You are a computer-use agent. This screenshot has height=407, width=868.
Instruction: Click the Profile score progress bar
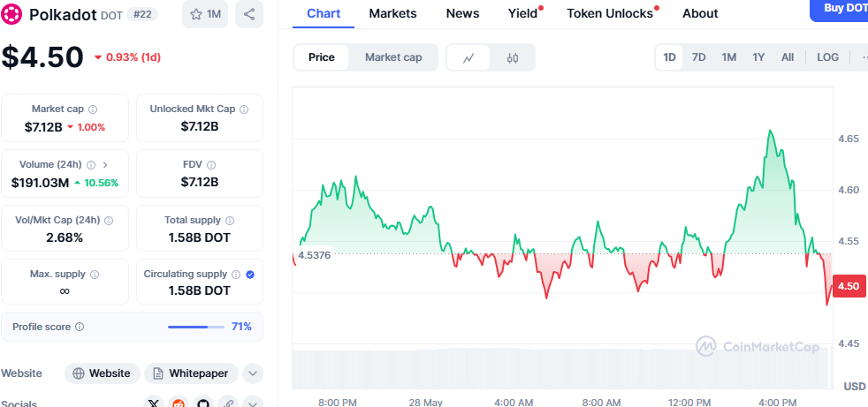point(196,327)
